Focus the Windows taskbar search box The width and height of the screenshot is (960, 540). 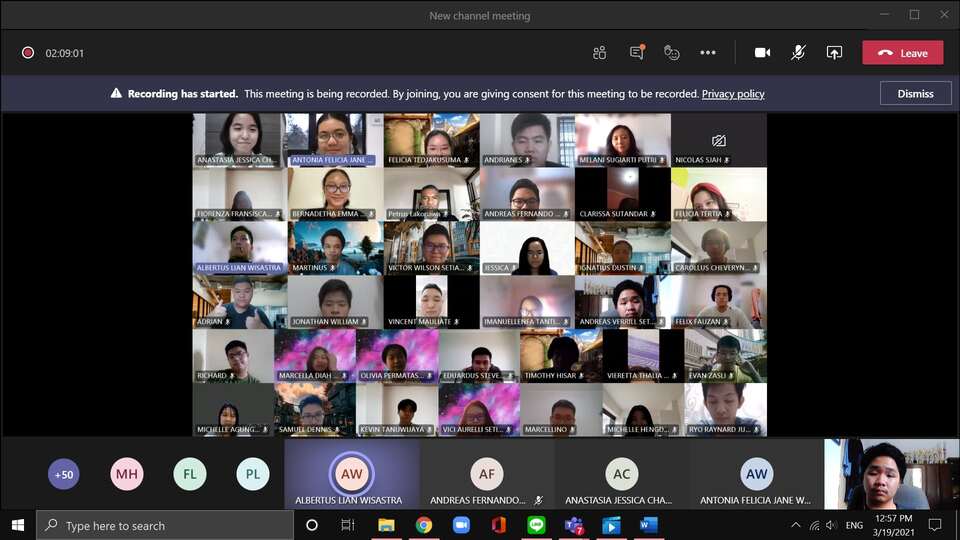[165, 525]
